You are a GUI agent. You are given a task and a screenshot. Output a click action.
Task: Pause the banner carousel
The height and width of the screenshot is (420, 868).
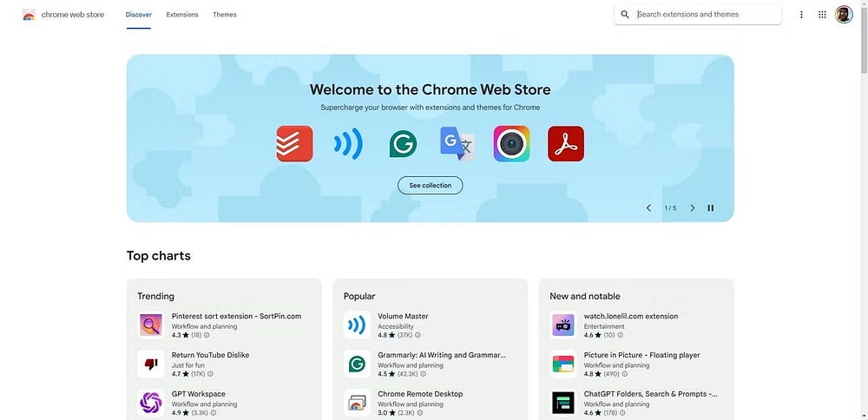[x=711, y=208]
